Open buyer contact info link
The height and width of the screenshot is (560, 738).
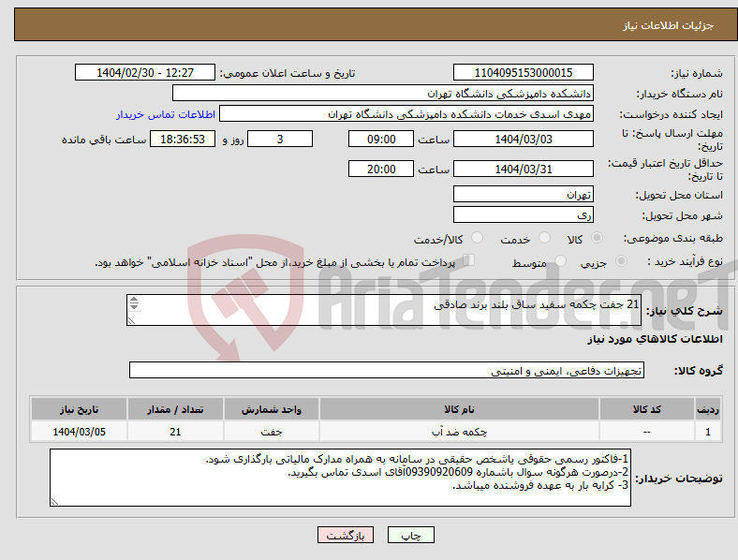tap(166, 114)
